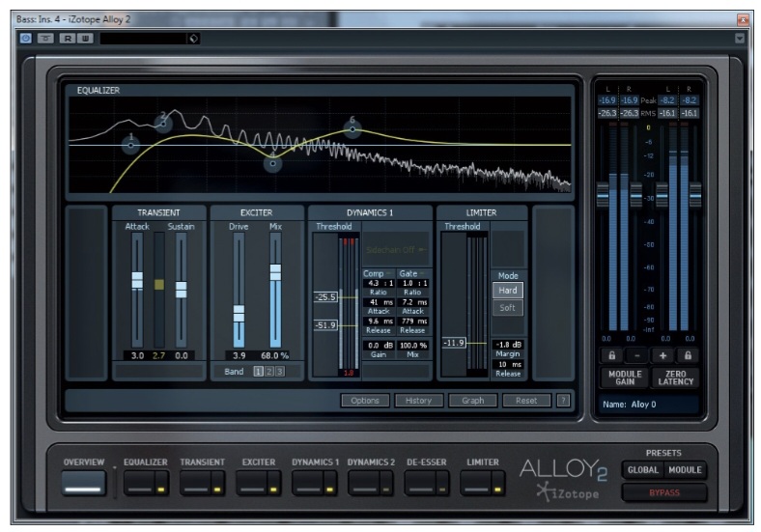
Task: Open preset management diamond icon
Action: point(194,39)
